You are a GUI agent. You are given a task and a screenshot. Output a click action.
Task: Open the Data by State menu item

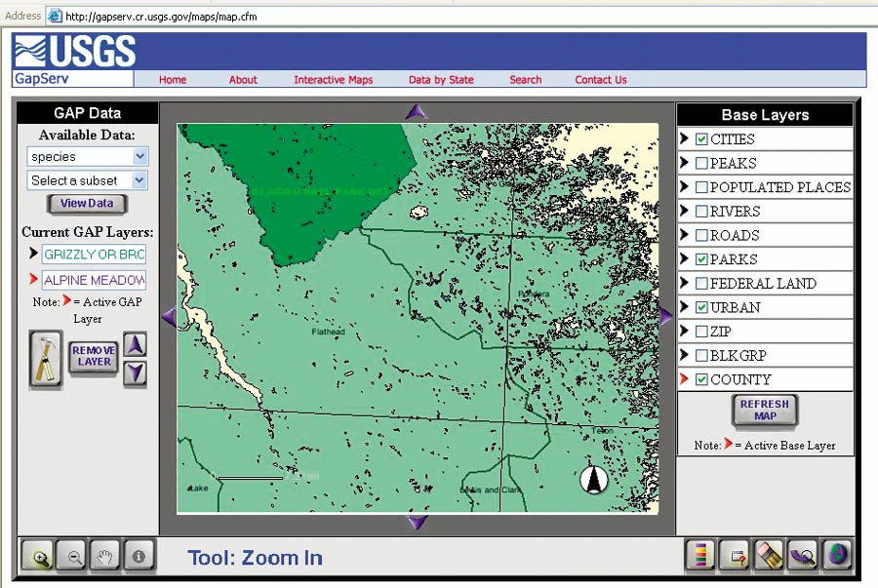[x=441, y=79]
